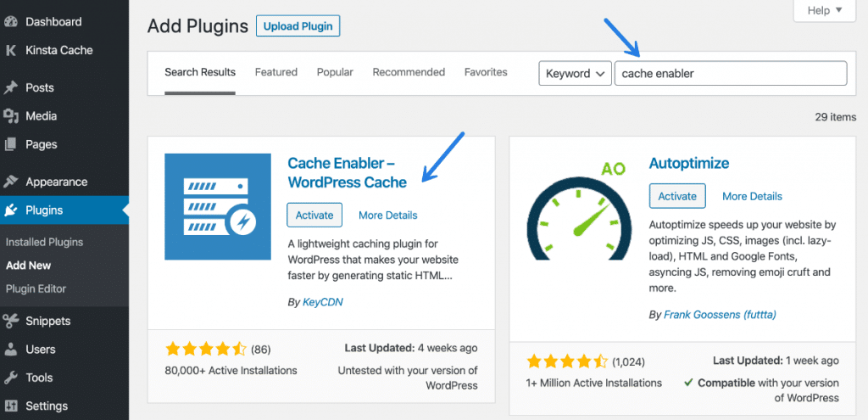Switch to the Popular tab
Image resolution: width=868 pixels, height=420 pixels.
coord(335,72)
